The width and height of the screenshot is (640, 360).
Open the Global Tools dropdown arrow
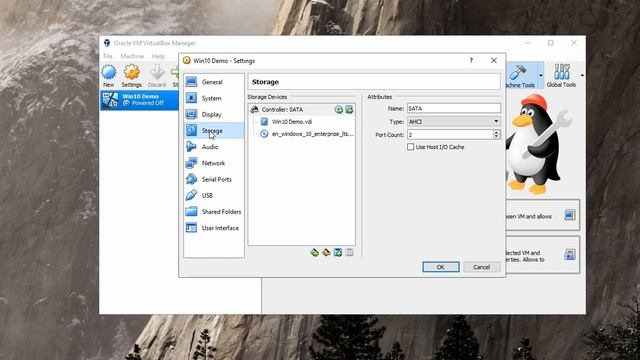(582, 76)
